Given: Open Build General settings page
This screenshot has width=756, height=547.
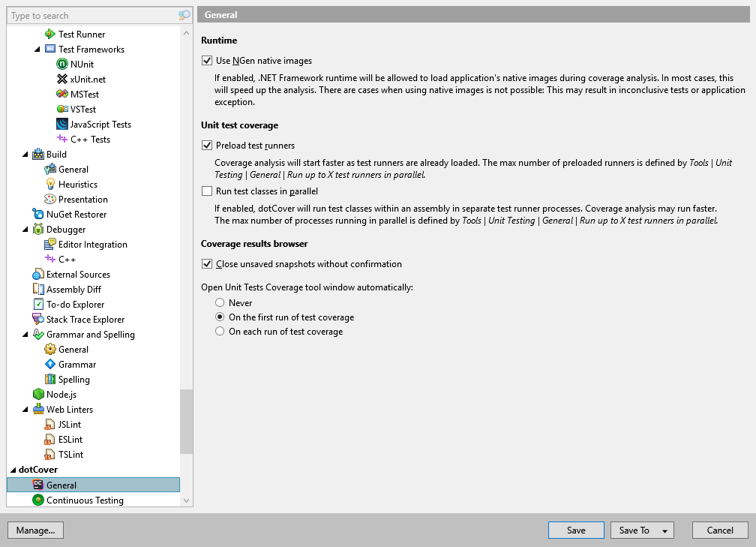Looking at the screenshot, I should 73,170.
